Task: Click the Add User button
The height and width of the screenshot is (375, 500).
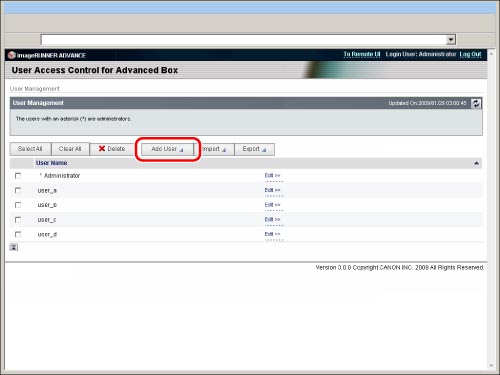Action: pyautogui.click(x=167, y=149)
